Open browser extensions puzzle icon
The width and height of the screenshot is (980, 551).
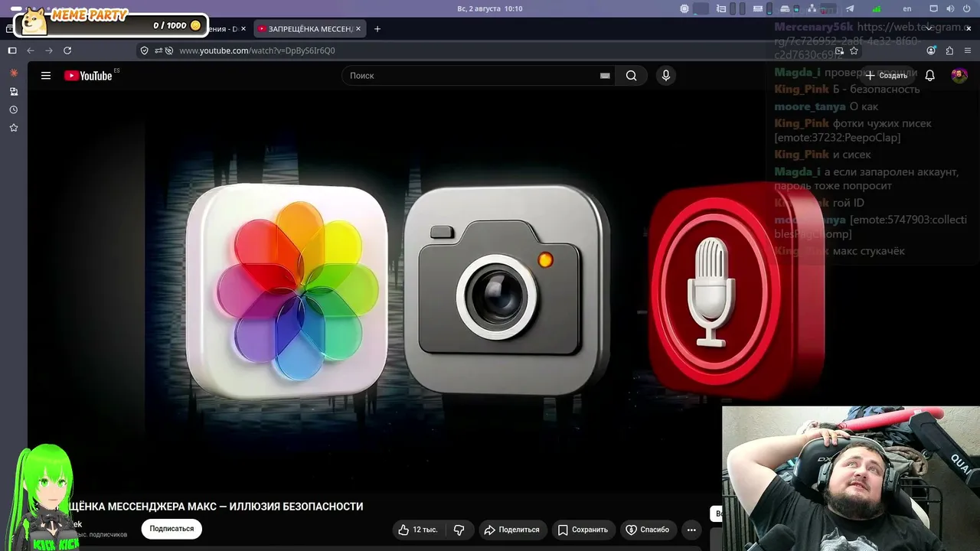tap(949, 51)
